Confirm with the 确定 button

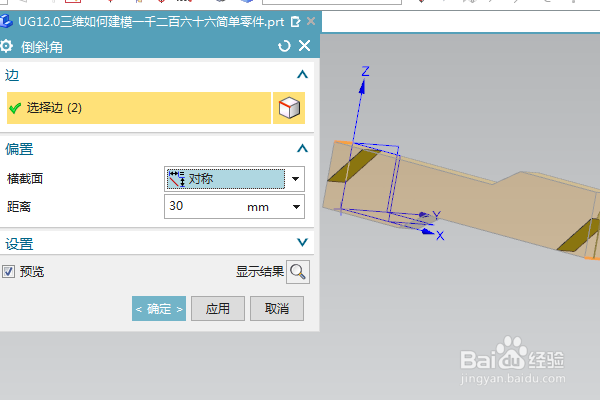pyautogui.click(x=159, y=309)
